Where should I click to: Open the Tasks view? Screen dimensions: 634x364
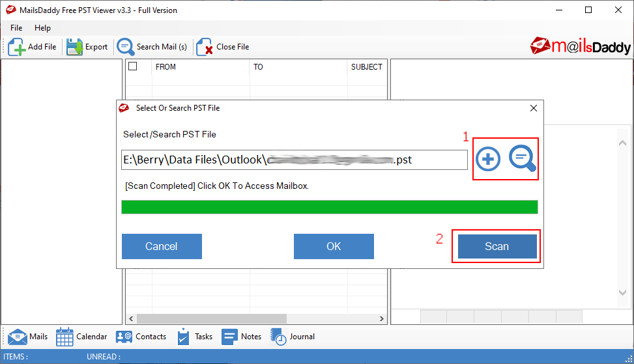coord(194,337)
